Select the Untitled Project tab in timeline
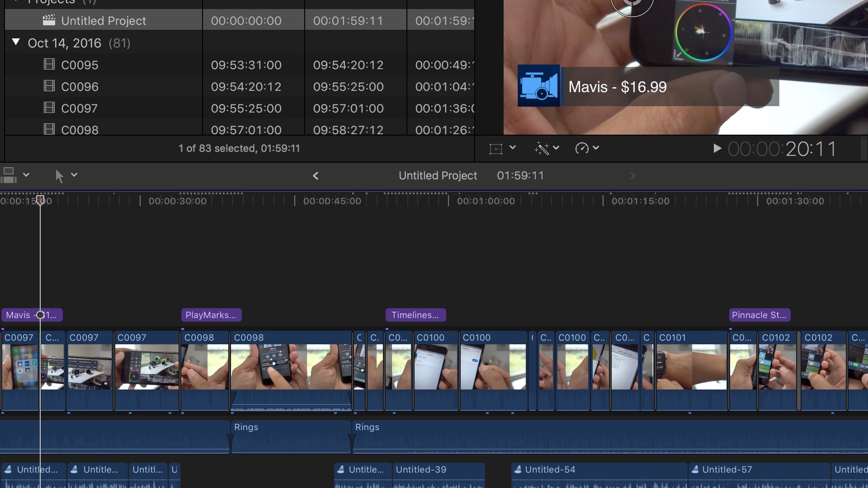Screen dimensions: 868x488 438,175
